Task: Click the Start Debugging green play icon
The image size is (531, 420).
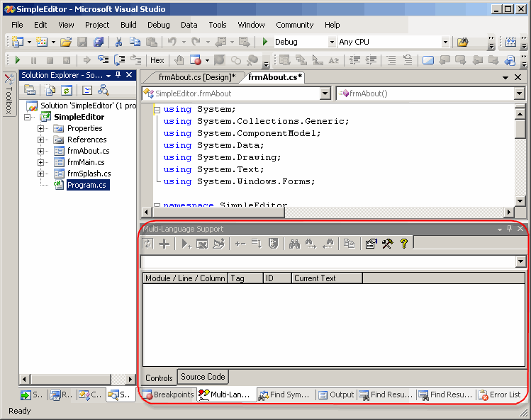Action: tap(265, 42)
